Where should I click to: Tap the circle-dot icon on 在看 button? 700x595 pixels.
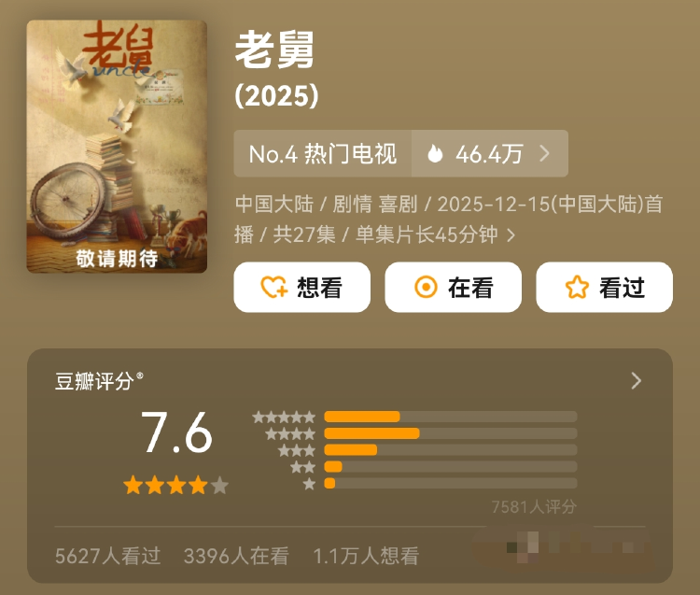tap(426, 287)
